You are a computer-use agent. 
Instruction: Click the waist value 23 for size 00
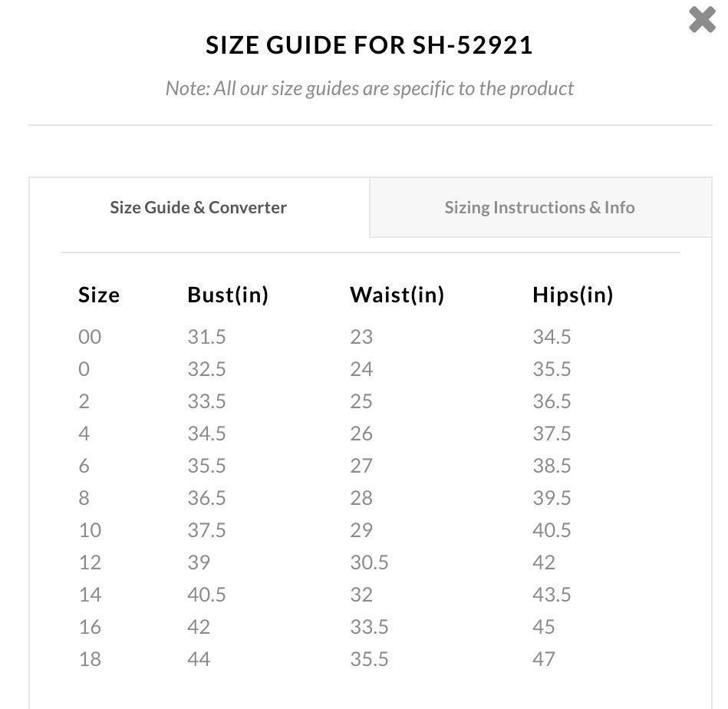361,337
